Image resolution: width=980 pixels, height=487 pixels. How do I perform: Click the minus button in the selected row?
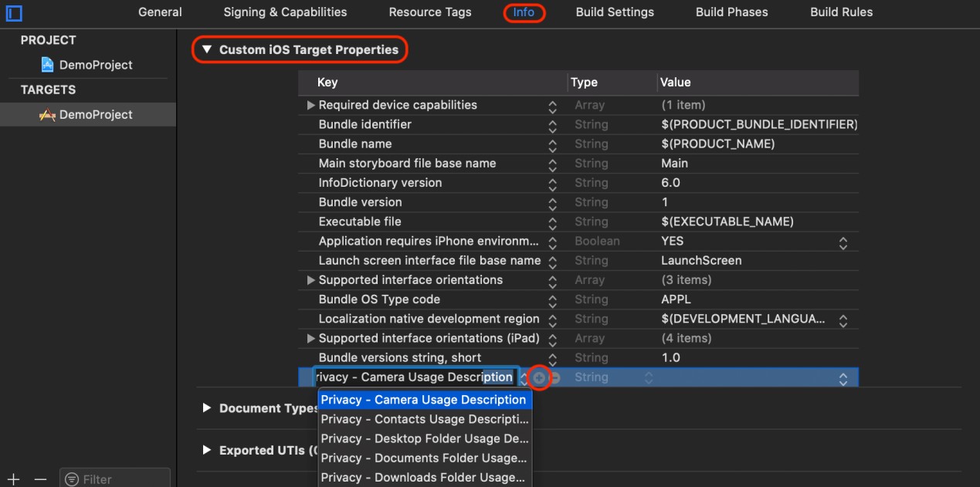pyautogui.click(x=554, y=377)
